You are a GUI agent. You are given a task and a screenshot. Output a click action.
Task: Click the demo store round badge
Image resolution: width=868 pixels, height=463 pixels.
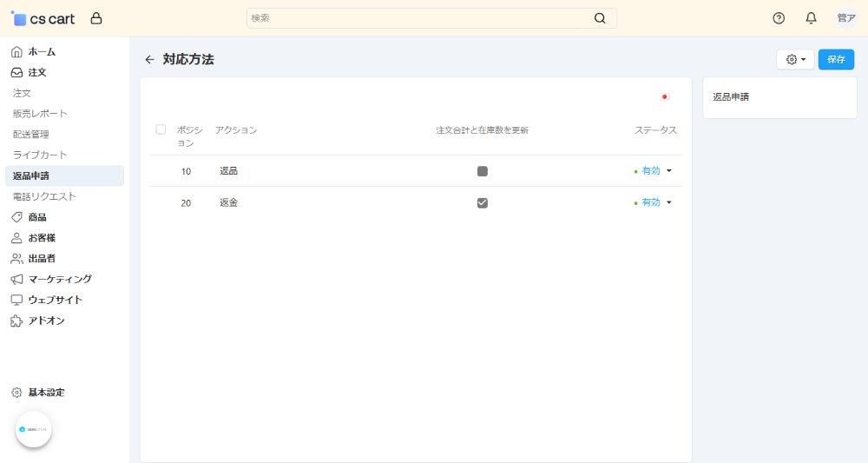pyautogui.click(x=34, y=429)
